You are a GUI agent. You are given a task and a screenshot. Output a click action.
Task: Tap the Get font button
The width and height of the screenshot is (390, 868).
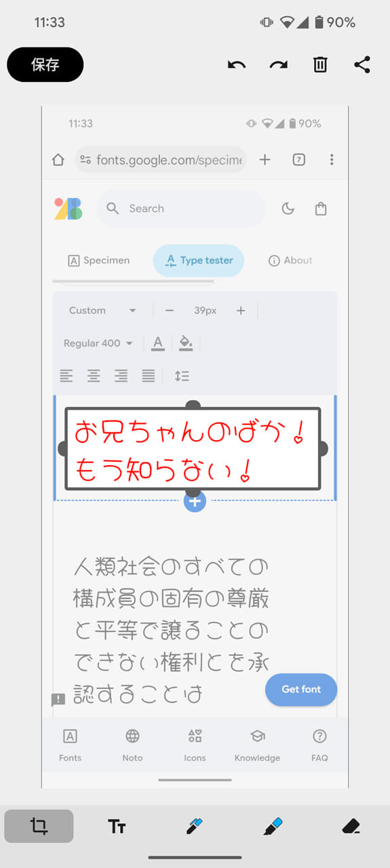point(301,689)
